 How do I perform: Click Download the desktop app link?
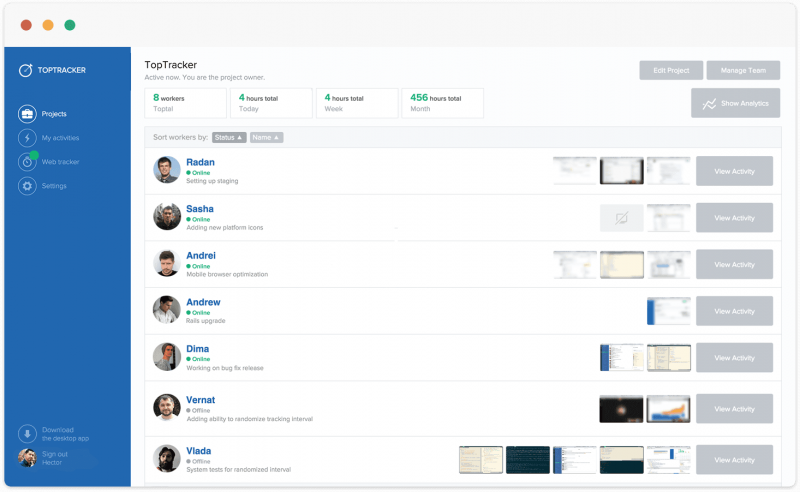(65, 434)
